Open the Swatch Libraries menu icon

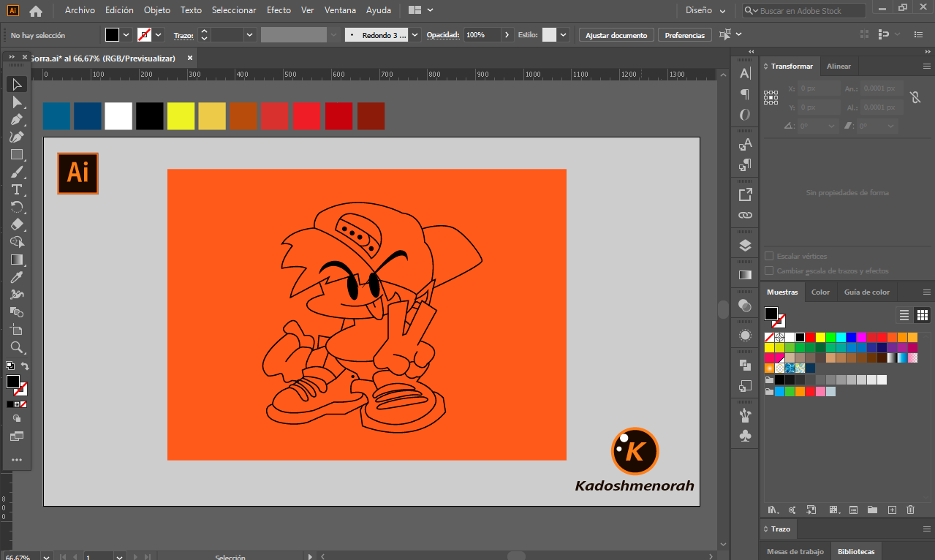point(772,510)
